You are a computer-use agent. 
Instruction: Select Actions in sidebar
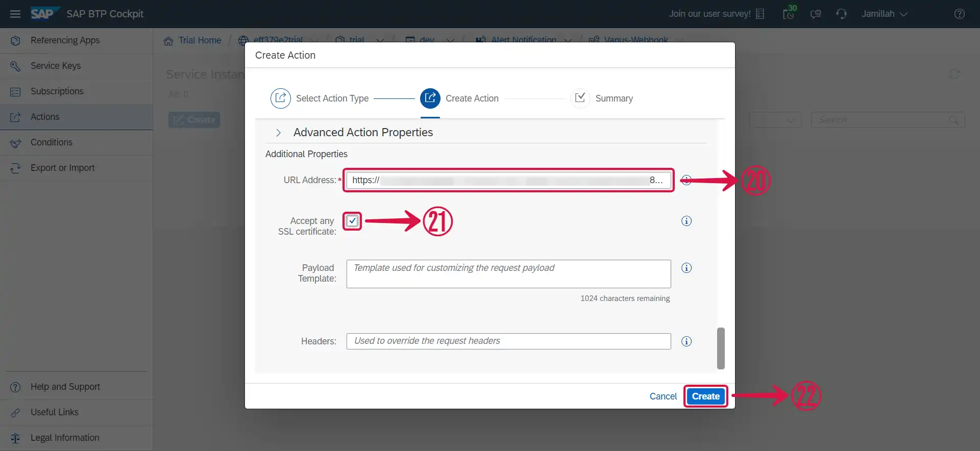[x=77, y=117]
